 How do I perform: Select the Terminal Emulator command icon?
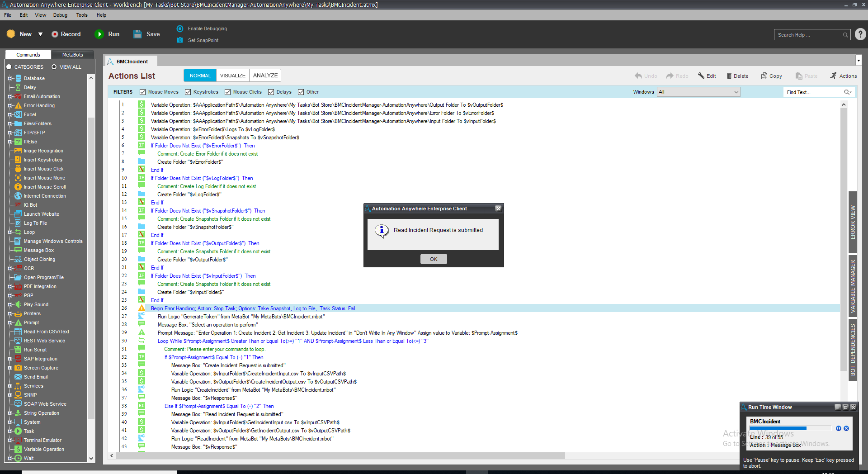pos(18,440)
